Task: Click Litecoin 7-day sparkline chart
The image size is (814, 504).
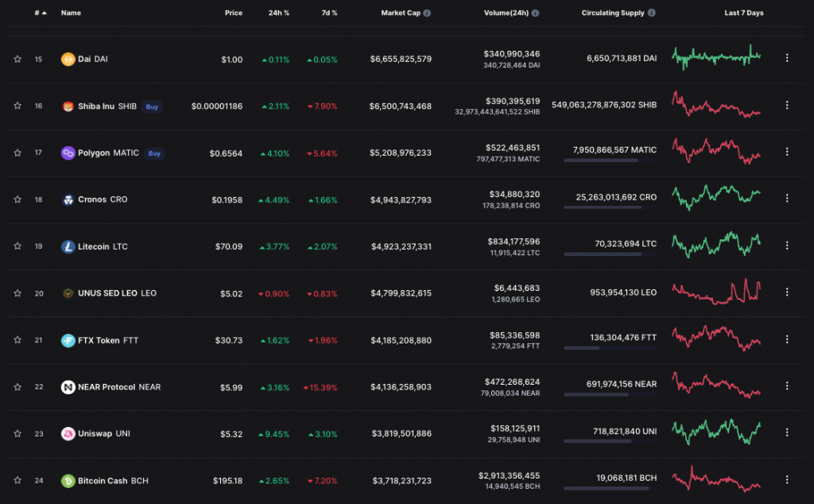Action: [x=716, y=245]
